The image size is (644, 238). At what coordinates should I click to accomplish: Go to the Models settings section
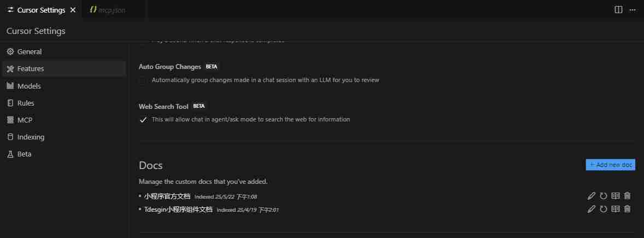click(29, 86)
